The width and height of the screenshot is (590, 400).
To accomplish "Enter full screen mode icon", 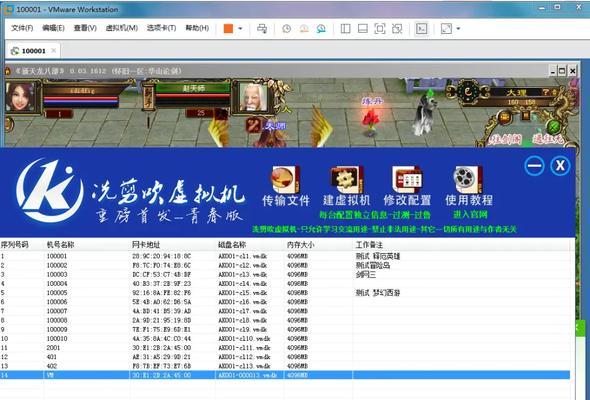I will click(x=380, y=29).
